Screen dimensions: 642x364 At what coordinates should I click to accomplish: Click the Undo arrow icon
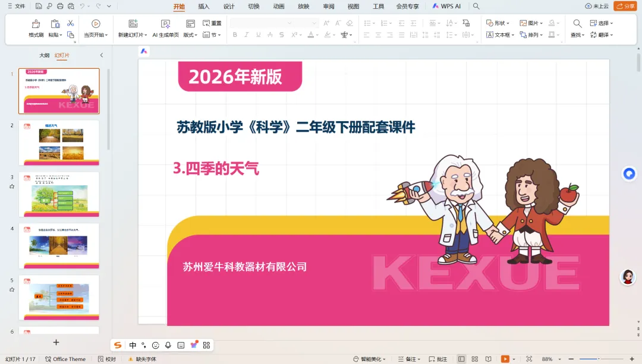82,6
